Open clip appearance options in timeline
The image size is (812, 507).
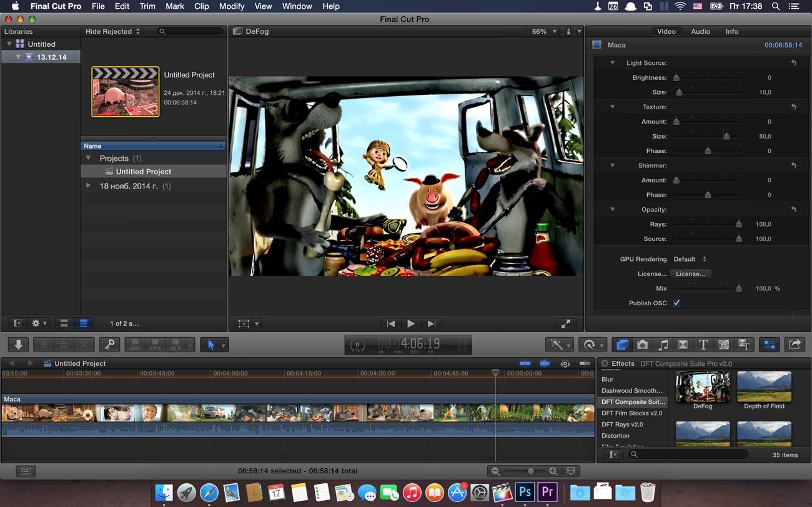click(570, 471)
